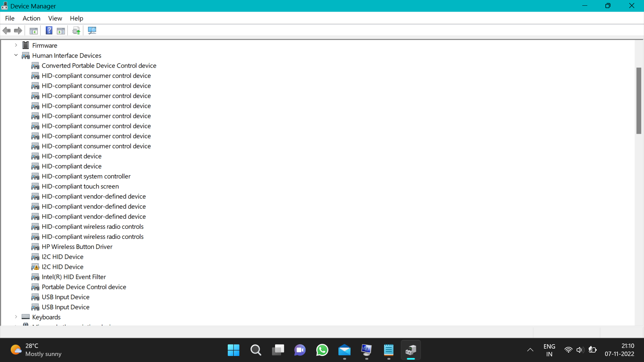Collapse the Human Interface Devices category
Viewport: 644px width, 362px height.
tap(16, 55)
